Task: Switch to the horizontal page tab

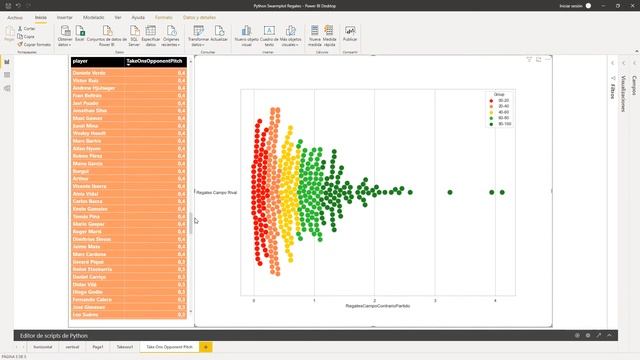Action: pos(43,347)
